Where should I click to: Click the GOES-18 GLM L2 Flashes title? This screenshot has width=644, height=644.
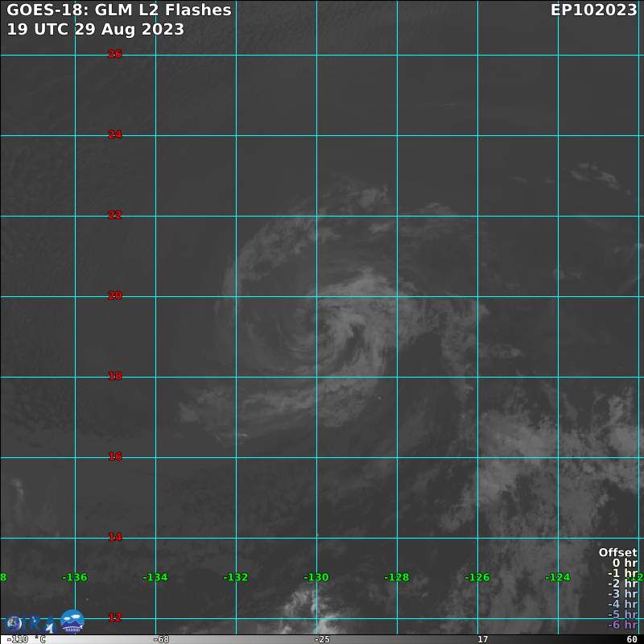(119, 10)
